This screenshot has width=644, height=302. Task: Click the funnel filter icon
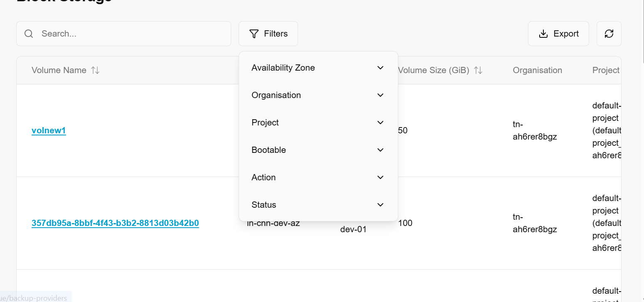pyautogui.click(x=254, y=34)
